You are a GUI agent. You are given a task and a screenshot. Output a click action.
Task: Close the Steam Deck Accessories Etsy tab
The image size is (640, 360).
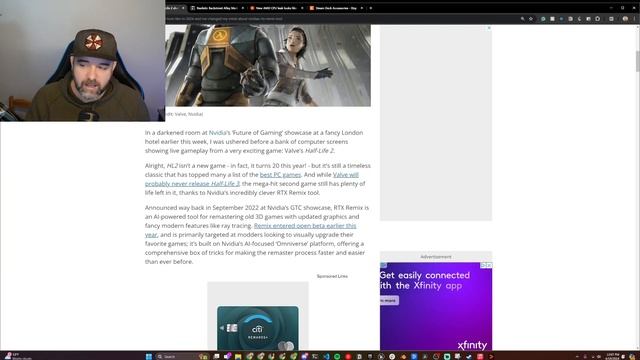pos(362,8)
